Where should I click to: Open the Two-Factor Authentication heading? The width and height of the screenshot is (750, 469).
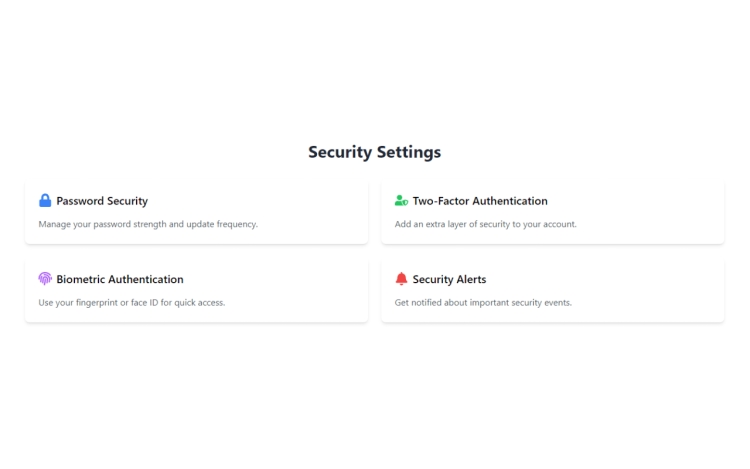480,201
